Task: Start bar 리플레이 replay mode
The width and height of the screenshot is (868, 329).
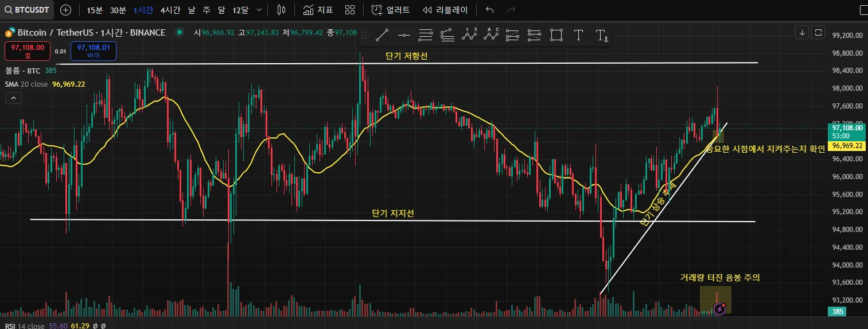Action: [x=445, y=10]
